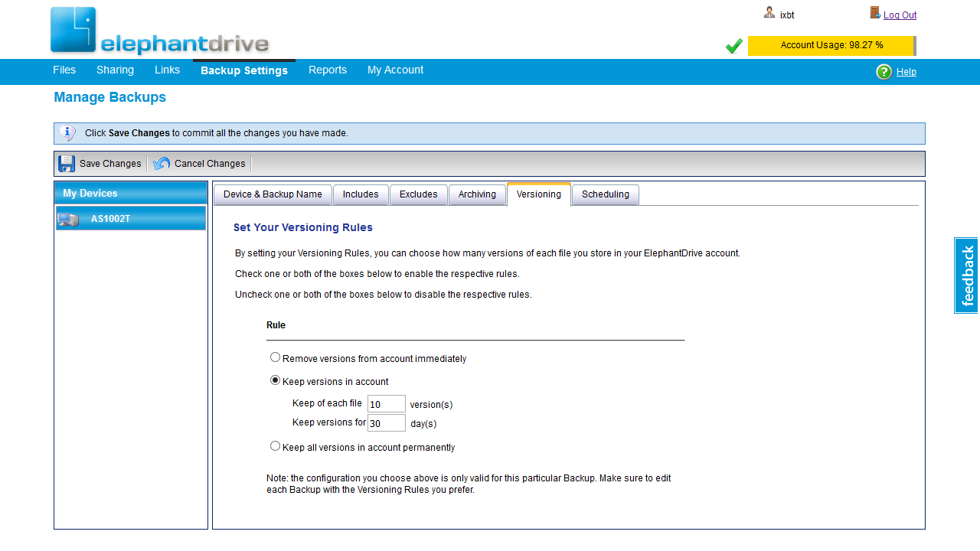The height and width of the screenshot is (551, 980).
Task: Open the Sharing menu
Action: (115, 70)
